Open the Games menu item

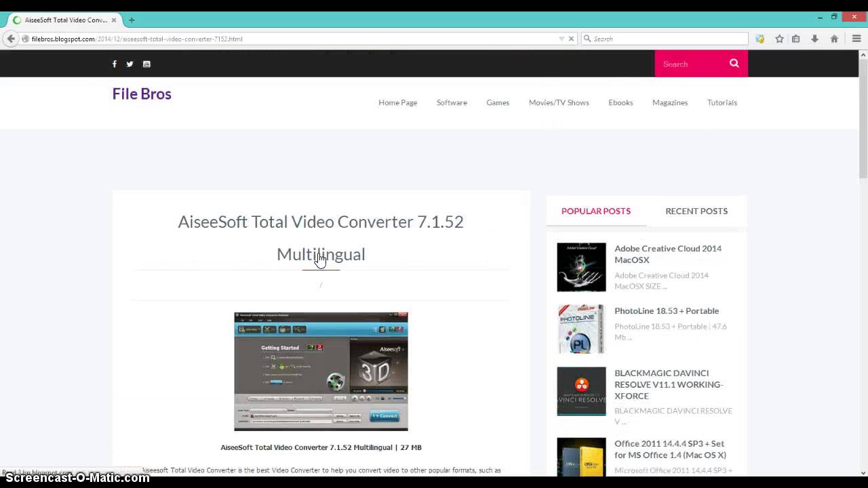tap(498, 102)
